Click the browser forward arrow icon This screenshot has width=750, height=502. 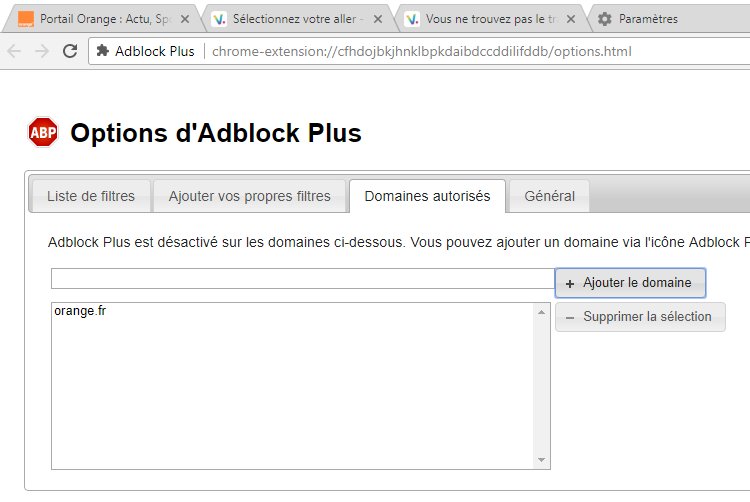[42, 51]
